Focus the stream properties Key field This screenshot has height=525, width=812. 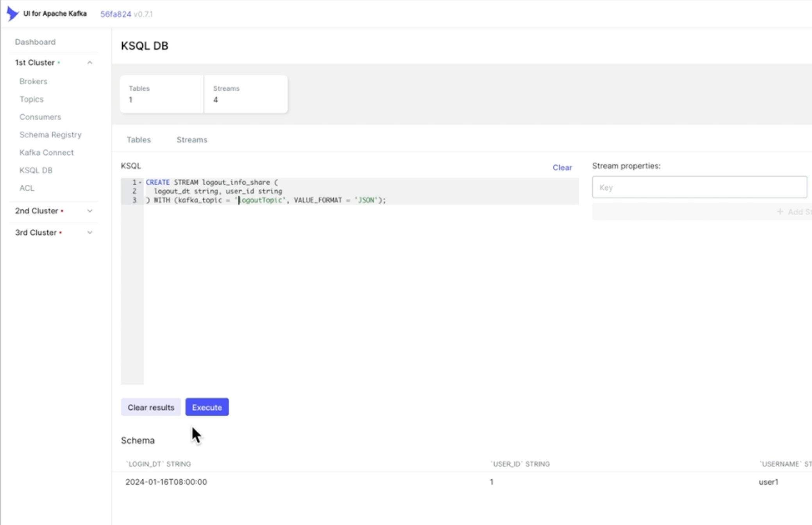point(699,187)
